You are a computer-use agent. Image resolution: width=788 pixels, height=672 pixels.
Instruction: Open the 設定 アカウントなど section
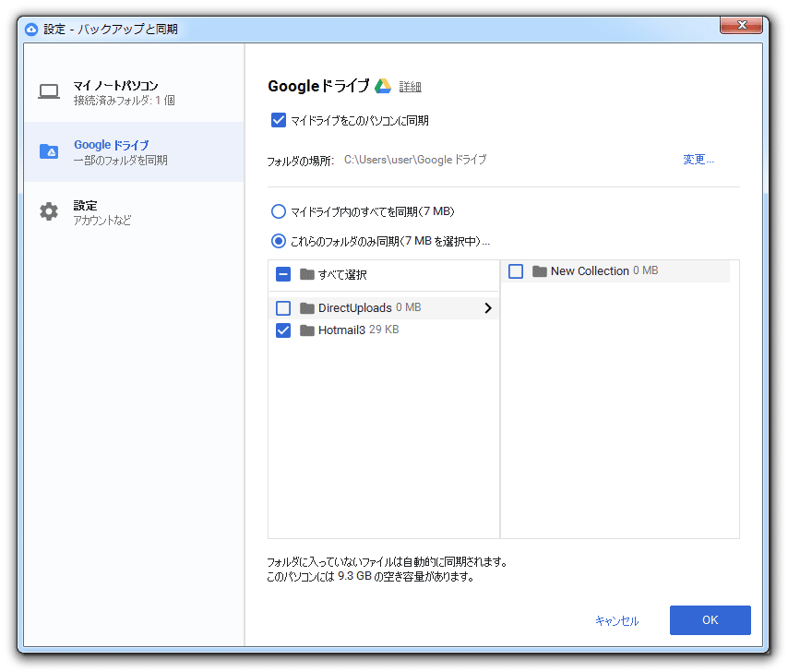pos(134,212)
